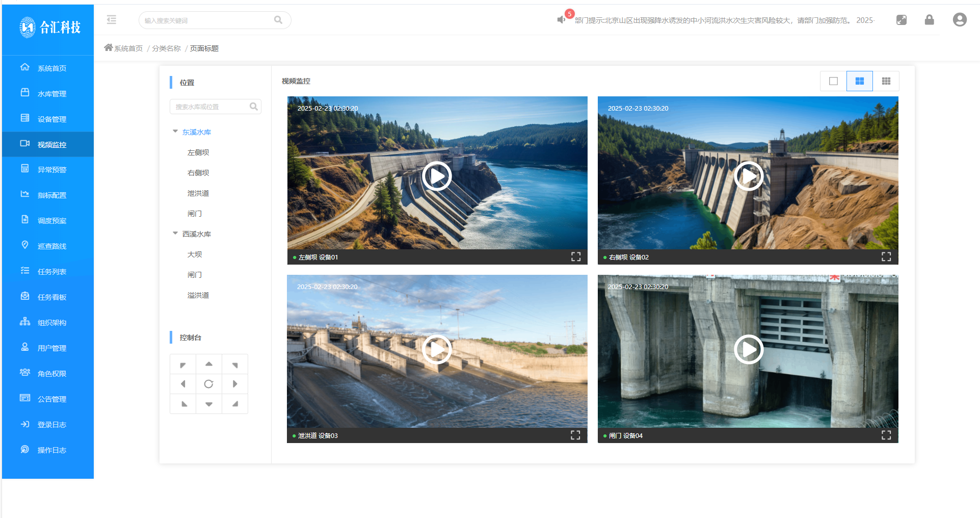The height and width of the screenshot is (518, 980).
Task: Go to 设备管理 menu item
Action: click(x=52, y=119)
